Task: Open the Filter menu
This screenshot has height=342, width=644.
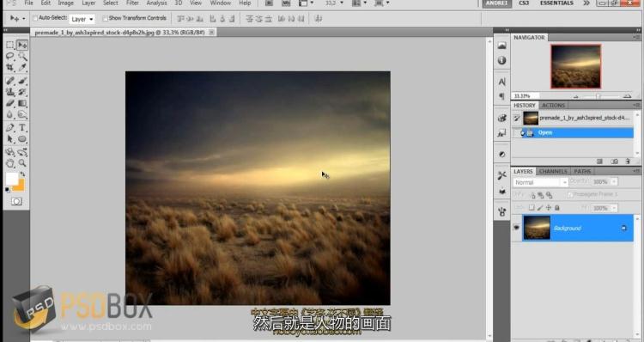Action: 132,3
